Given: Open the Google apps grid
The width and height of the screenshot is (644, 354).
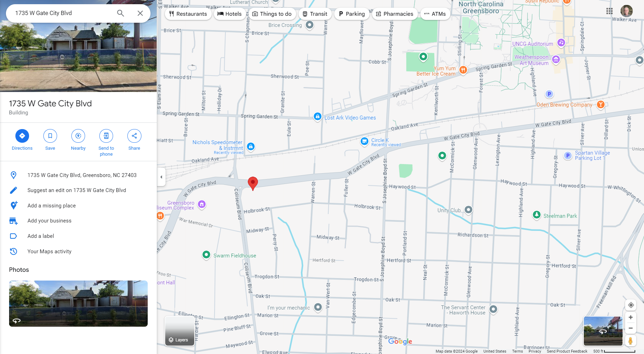Looking at the screenshot, I should tap(609, 11).
